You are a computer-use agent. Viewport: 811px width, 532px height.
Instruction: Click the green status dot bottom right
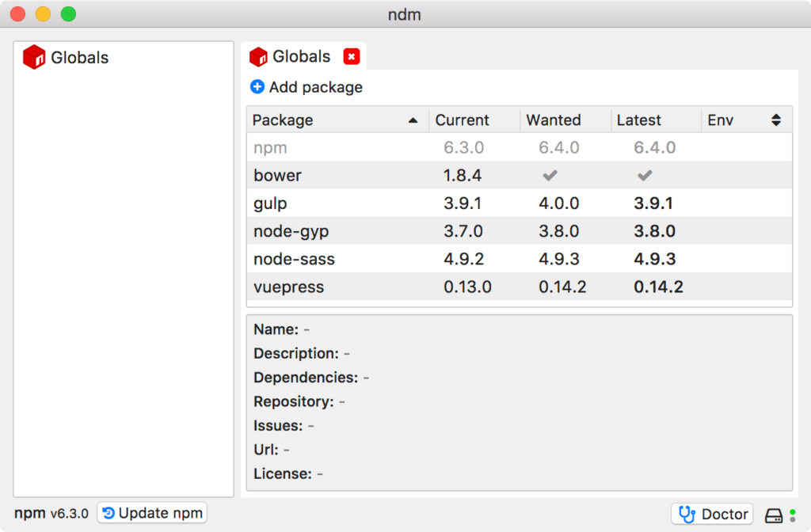(x=793, y=511)
